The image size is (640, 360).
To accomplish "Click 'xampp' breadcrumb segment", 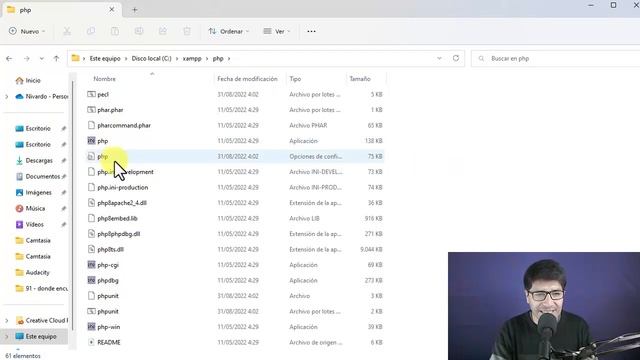I will 192,59.
